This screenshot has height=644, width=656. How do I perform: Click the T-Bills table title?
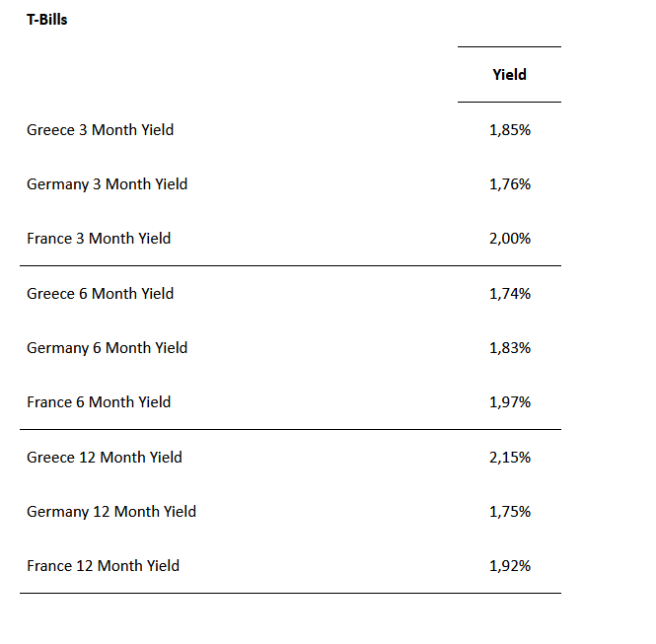click(x=47, y=20)
